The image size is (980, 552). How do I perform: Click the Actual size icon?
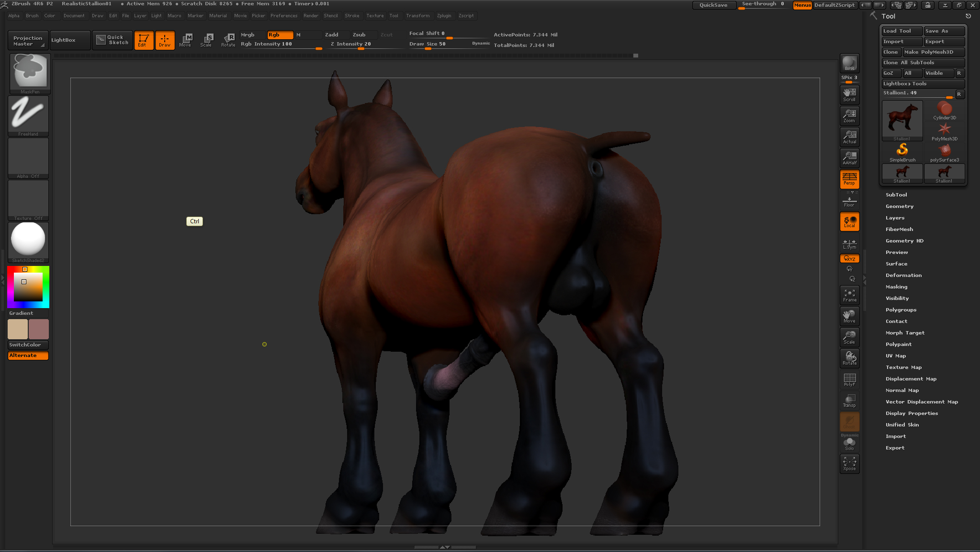pyautogui.click(x=849, y=137)
